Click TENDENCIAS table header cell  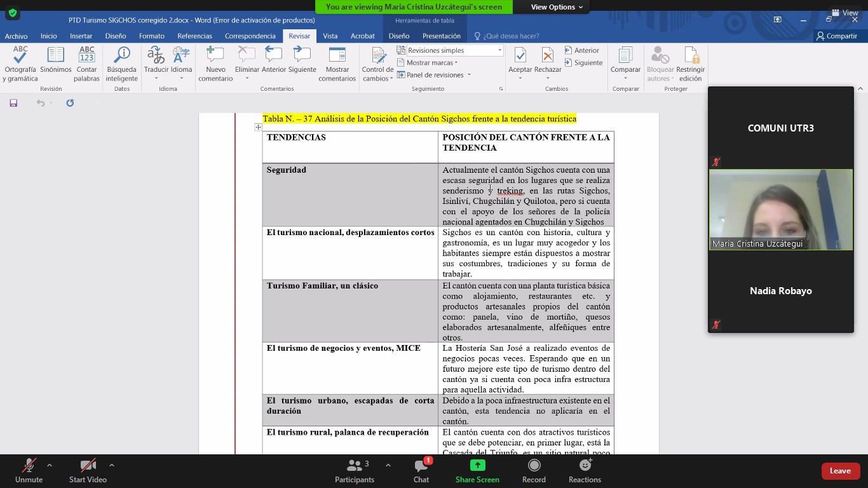350,147
